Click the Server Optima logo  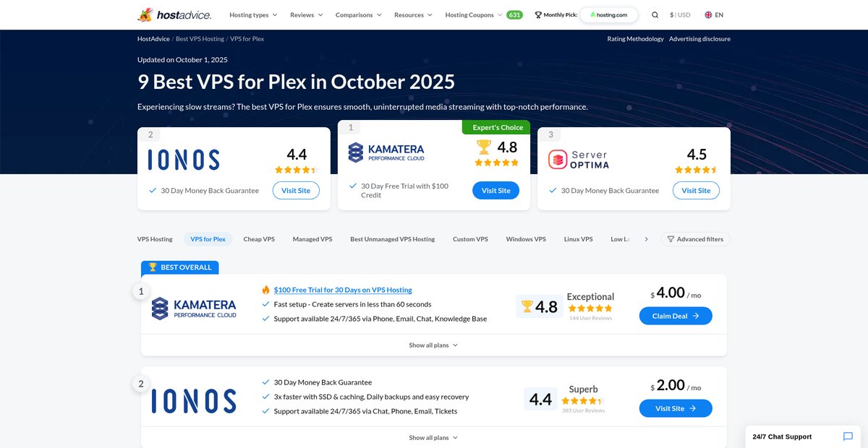pos(579,160)
